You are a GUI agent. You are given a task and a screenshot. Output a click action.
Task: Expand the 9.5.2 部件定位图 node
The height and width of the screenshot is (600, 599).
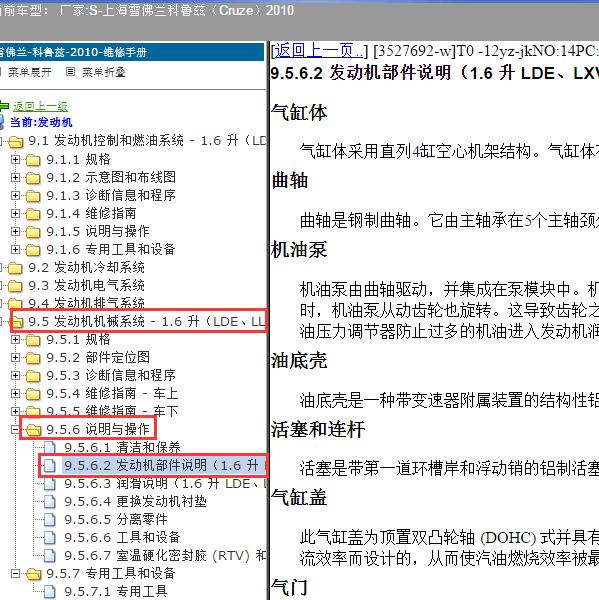coord(15,357)
